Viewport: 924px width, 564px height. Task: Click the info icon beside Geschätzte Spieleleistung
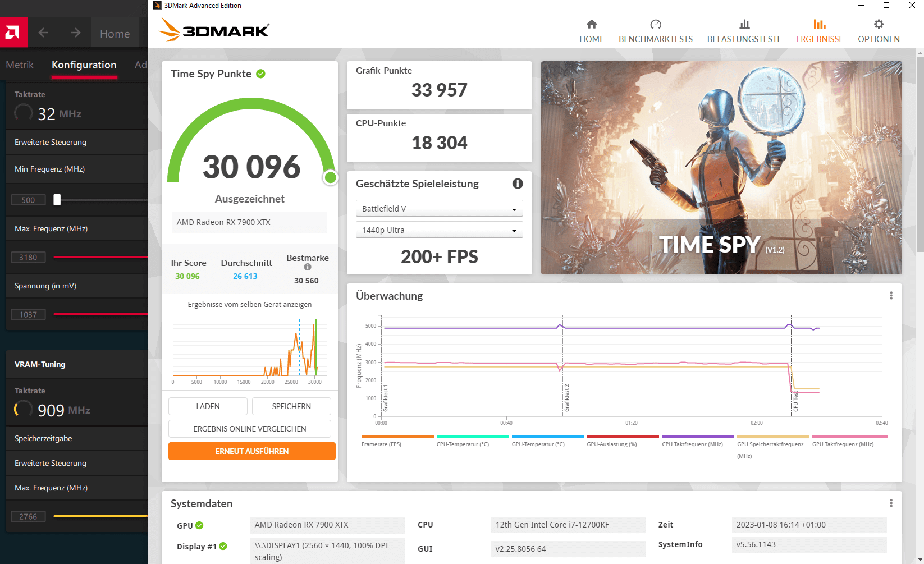tap(518, 184)
